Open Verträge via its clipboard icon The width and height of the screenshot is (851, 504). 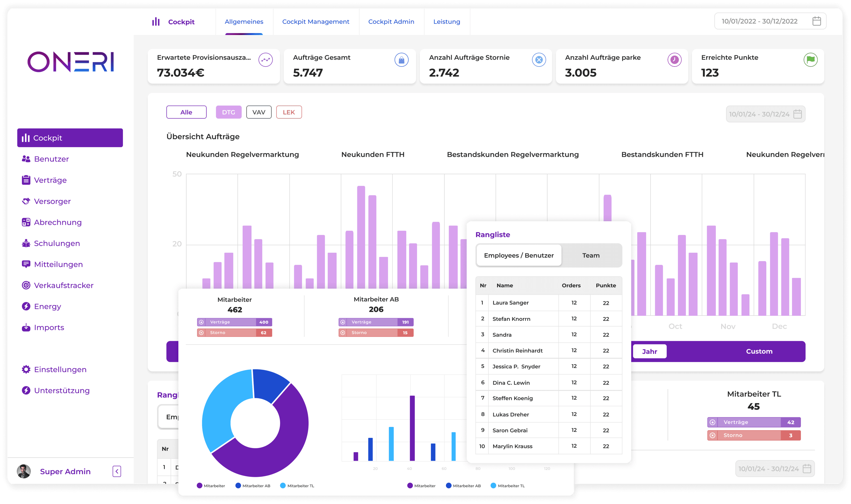26,180
